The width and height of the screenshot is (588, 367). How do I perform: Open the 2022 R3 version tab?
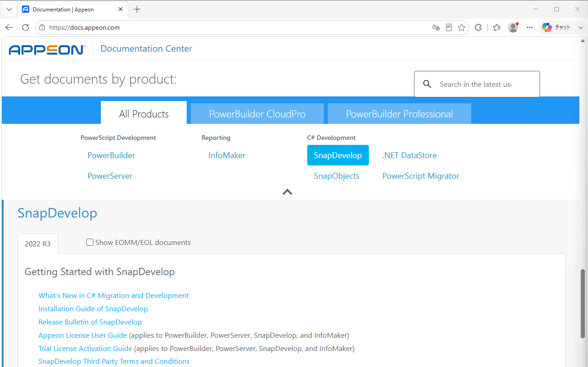click(38, 244)
